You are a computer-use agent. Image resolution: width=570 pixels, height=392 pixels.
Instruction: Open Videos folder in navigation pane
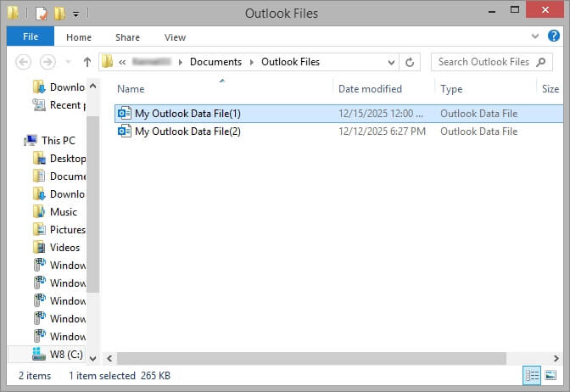(x=56, y=248)
